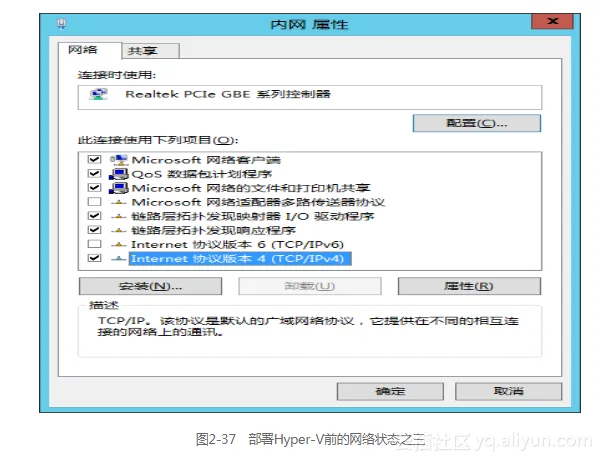Close the 内网 属性 dialog
603x462 pixels.
click(552, 22)
